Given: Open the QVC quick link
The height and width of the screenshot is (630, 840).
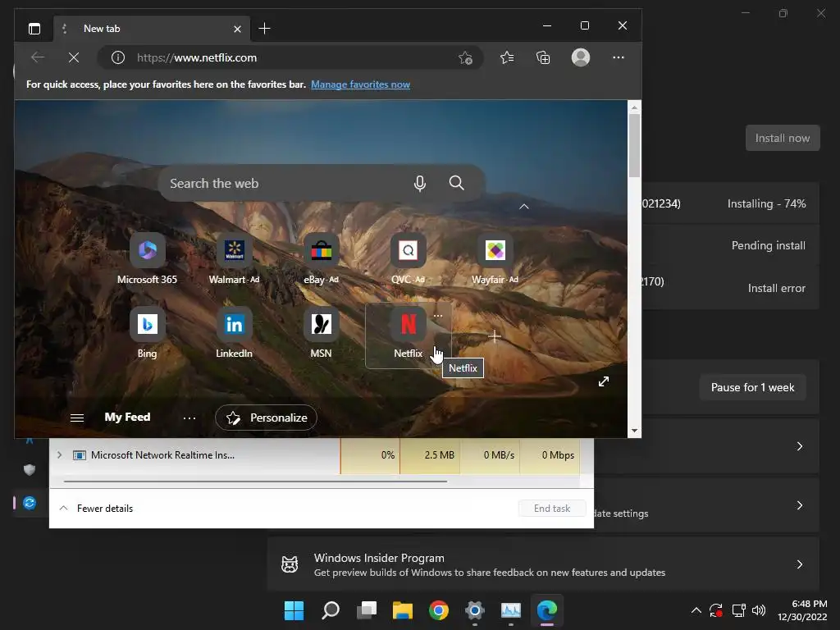Looking at the screenshot, I should point(409,259).
